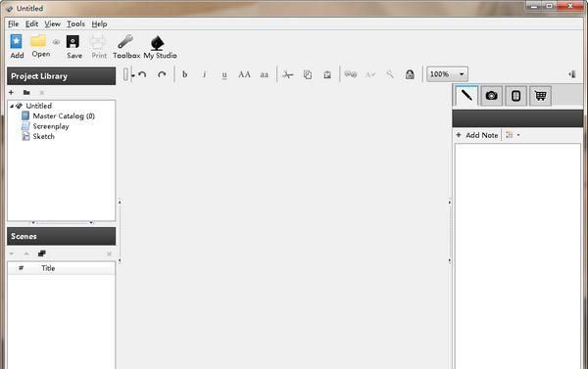Cut selection with scissors icon
The image size is (588, 369).
tap(287, 74)
